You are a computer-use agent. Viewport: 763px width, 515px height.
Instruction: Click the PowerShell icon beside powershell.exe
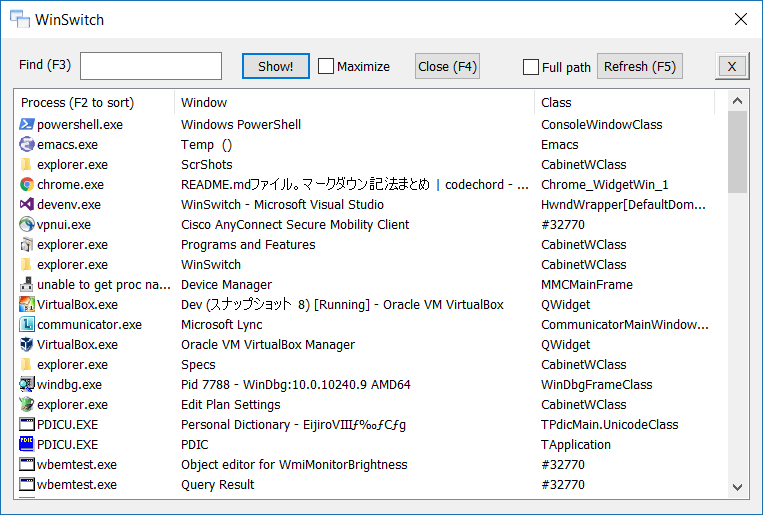point(27,125)
